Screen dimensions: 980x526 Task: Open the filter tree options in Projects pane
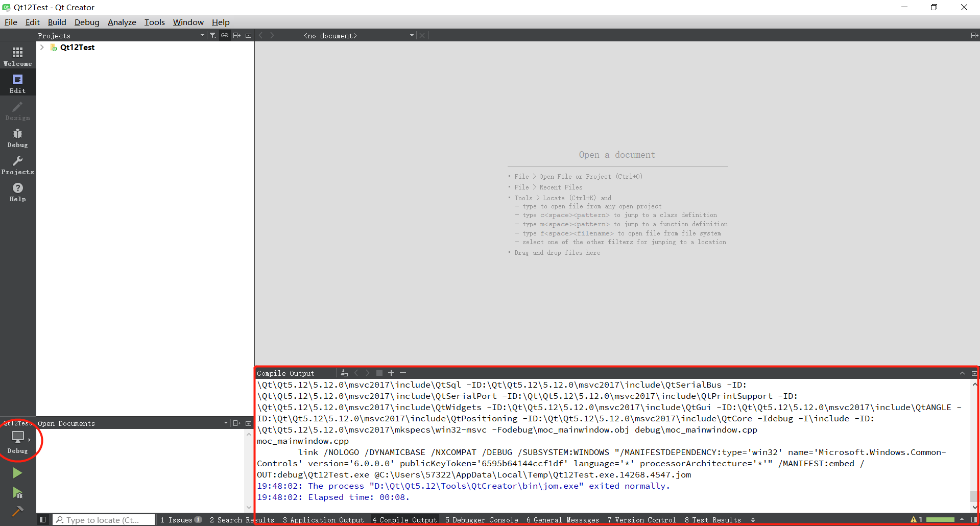tap(213, 35)
